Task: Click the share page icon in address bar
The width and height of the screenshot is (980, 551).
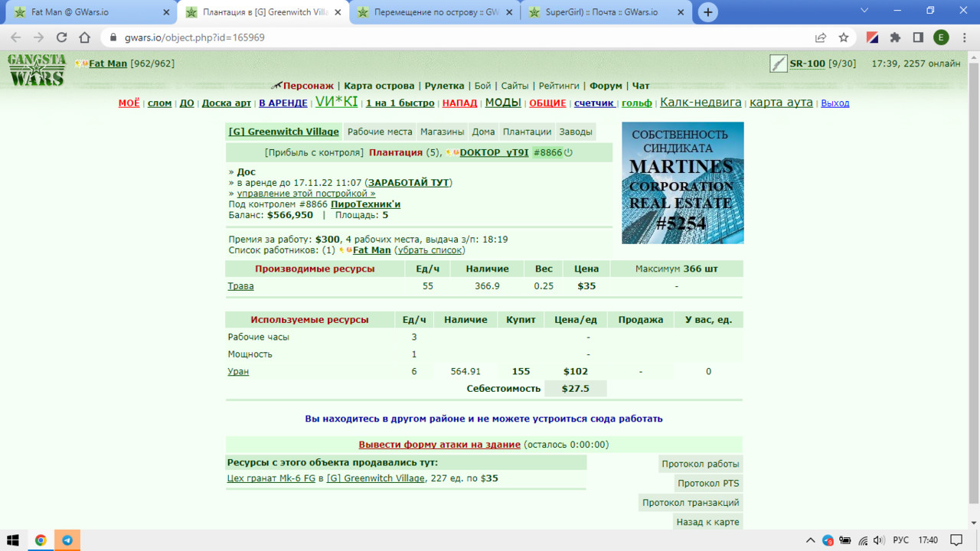Action: [821, 37]
